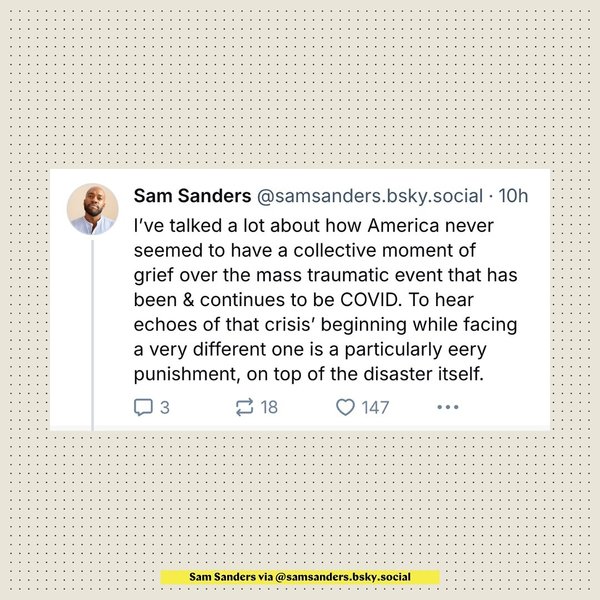Click the yellow Sam Sanders credit caption
Viewport: 600px width, 600px height.
point(300,577)
